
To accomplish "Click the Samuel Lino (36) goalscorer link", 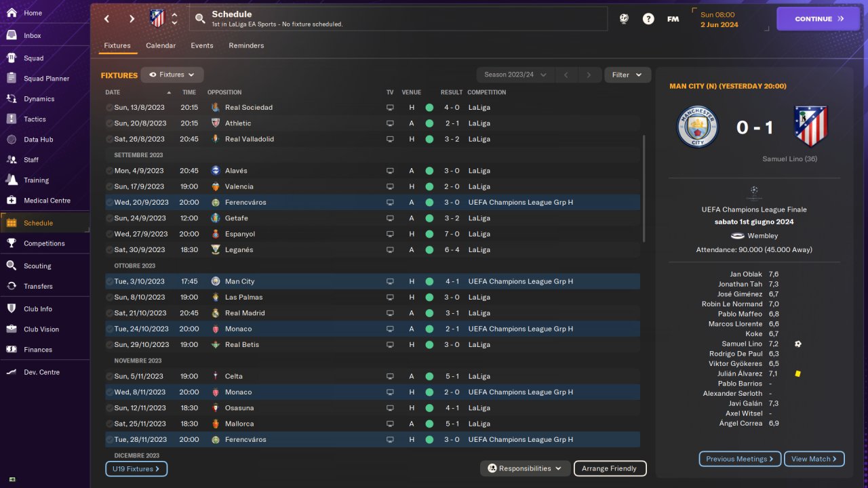I will tap(790, 159).
